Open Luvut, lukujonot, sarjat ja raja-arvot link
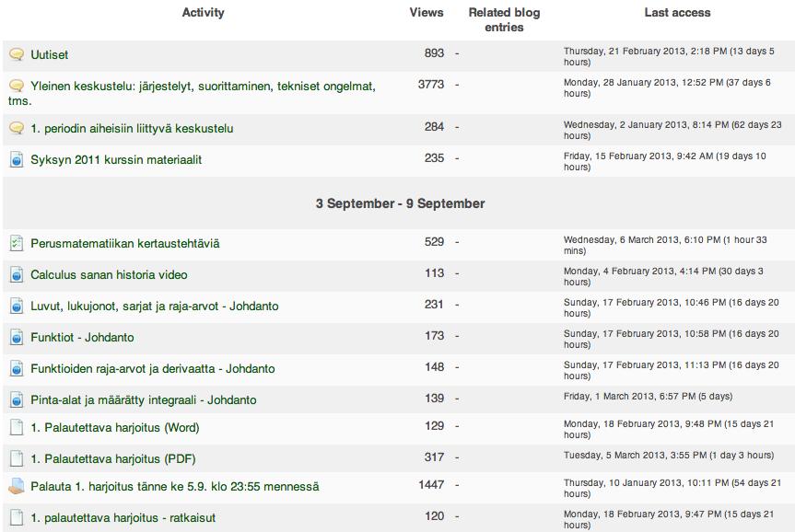The image size is (795, 532). 155,306
